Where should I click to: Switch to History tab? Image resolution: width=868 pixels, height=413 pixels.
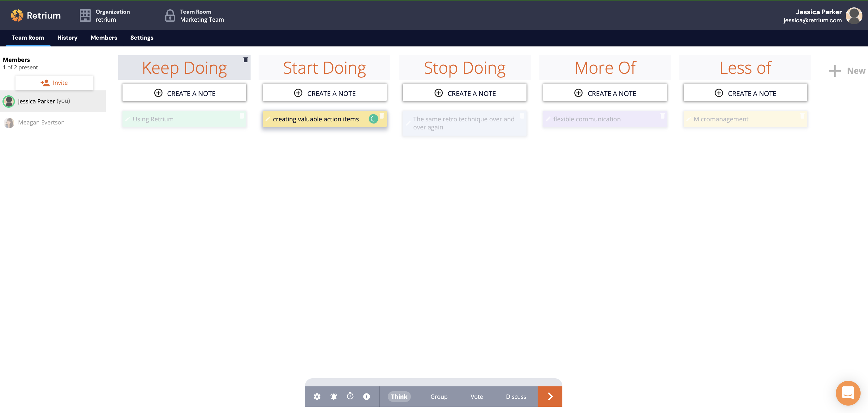tap(67, 38)
